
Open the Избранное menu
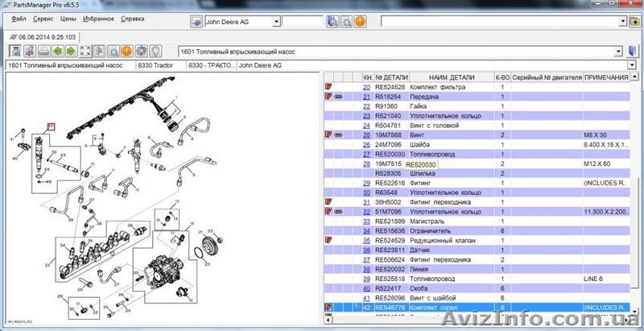pos(97,18)
